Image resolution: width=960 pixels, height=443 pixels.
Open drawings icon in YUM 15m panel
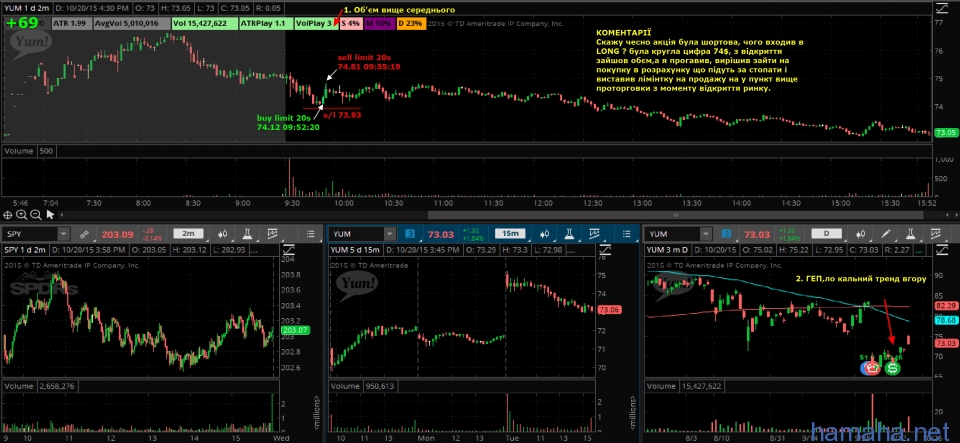(x=595, y=234)
